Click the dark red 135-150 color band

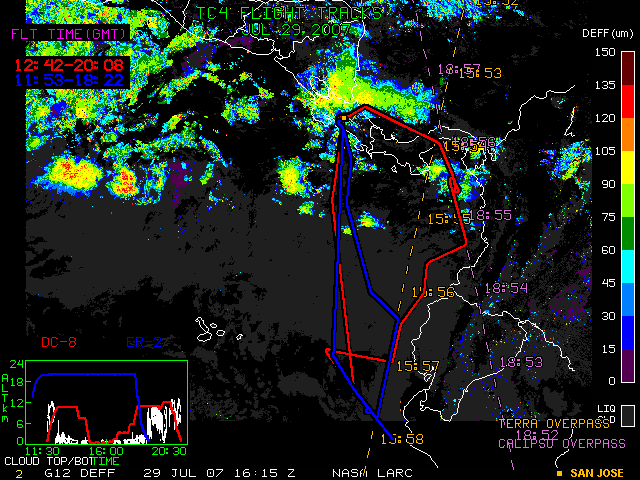pos(627,66)
